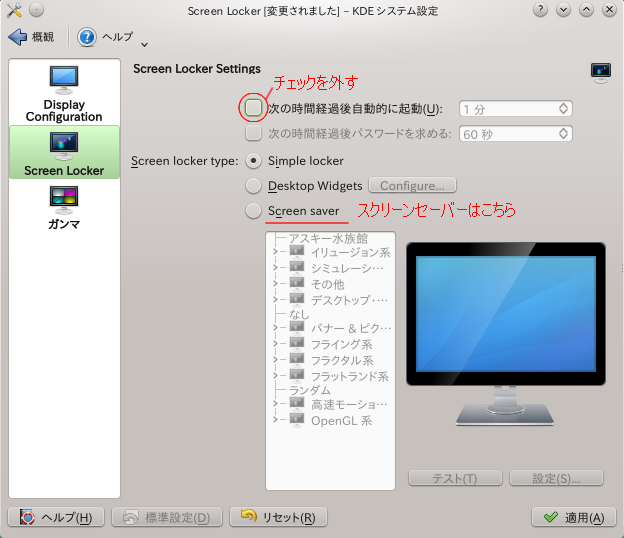This screenshot has width=624, height=538.
Task: Open the ガンマ (Gamma) settings icon
Action: [x=64, y=196]
